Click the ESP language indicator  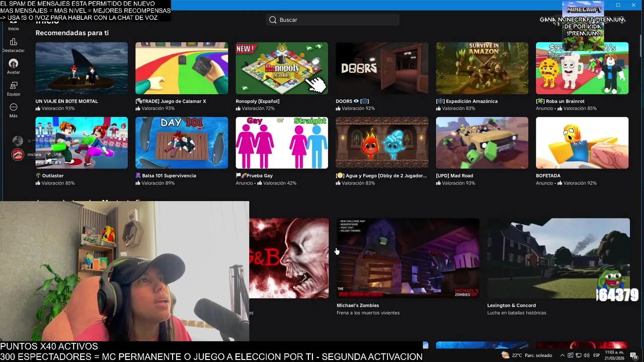pyautogui.click(x=596, y=355)
